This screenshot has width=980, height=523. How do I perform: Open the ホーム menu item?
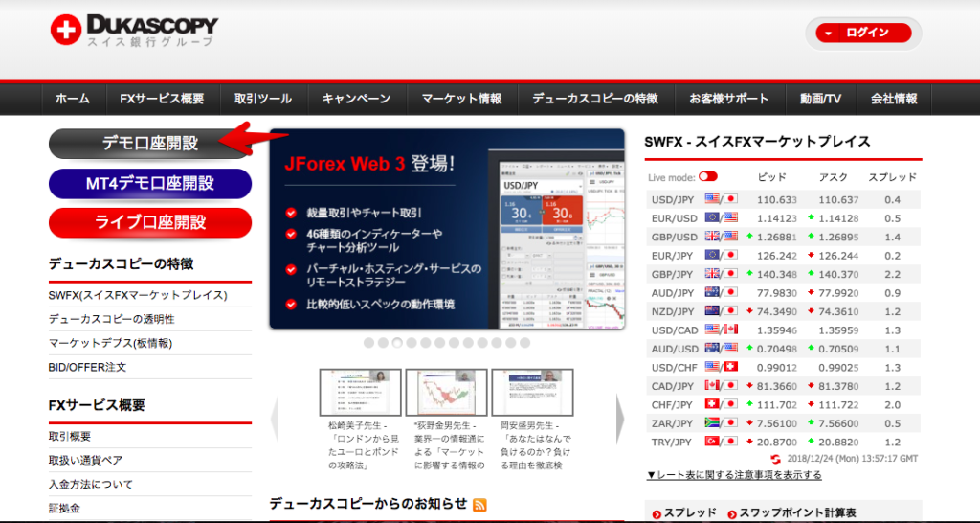73,99
